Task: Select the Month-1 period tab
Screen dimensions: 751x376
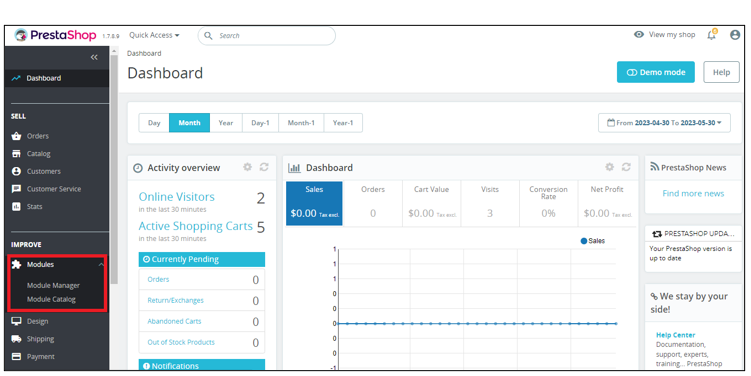Action: [301, 123]
